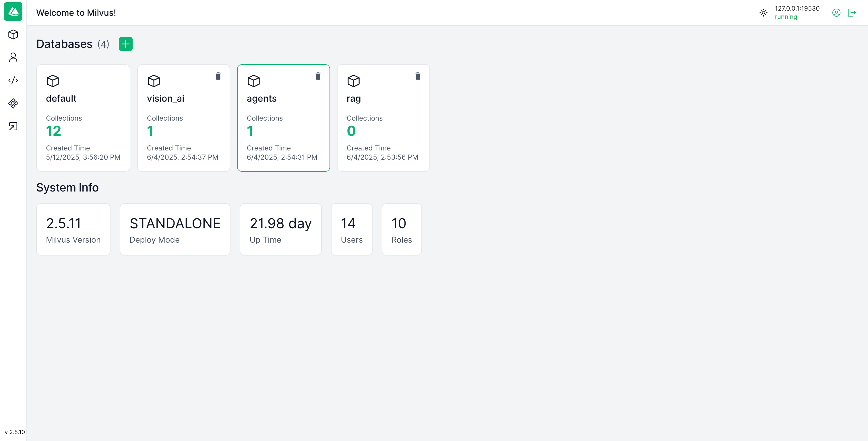This screenshot has height=441, width=868.
Task: Click the 0 collections count in rag
Action: (x=351, y=131)
